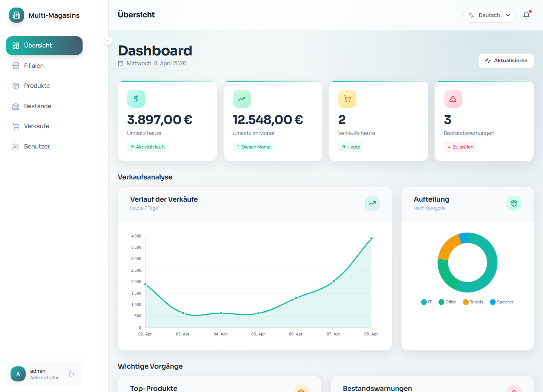
Task: Click the warning icon on Bestandswarnungen card
Action: pos(453,99)
